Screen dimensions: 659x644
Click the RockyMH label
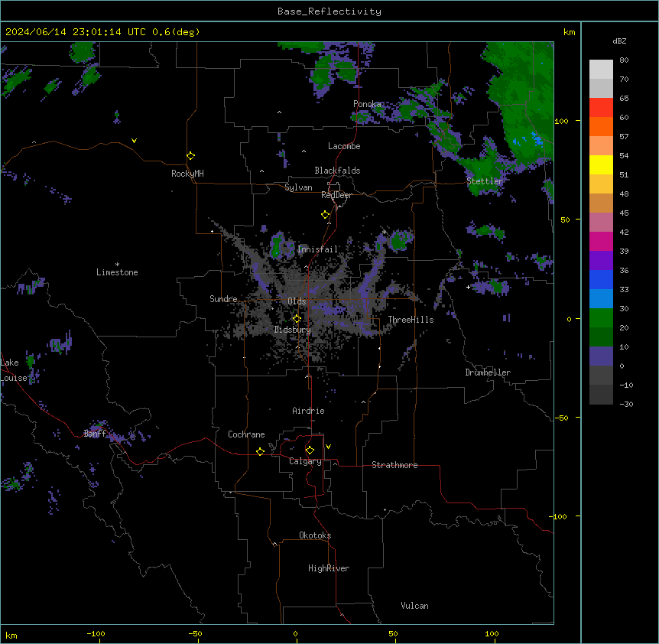[187, 174]
